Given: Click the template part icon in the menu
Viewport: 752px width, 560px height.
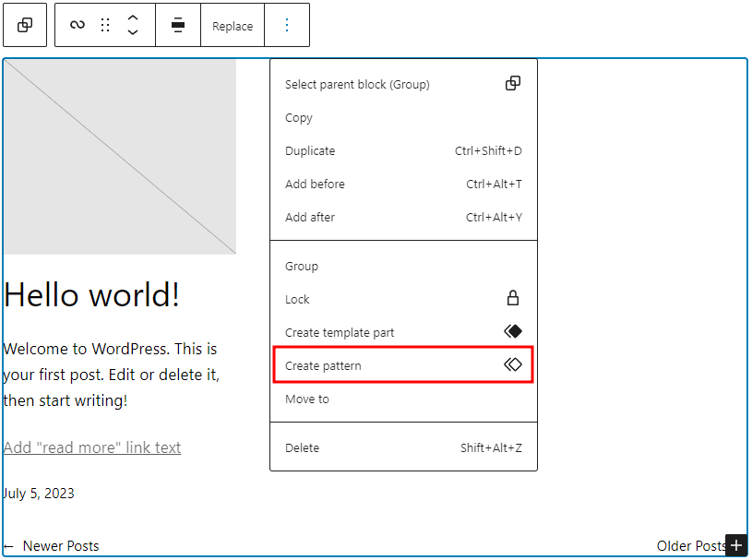Looking at the screenshot, I should pyautogui.click(x=513, y=331).
